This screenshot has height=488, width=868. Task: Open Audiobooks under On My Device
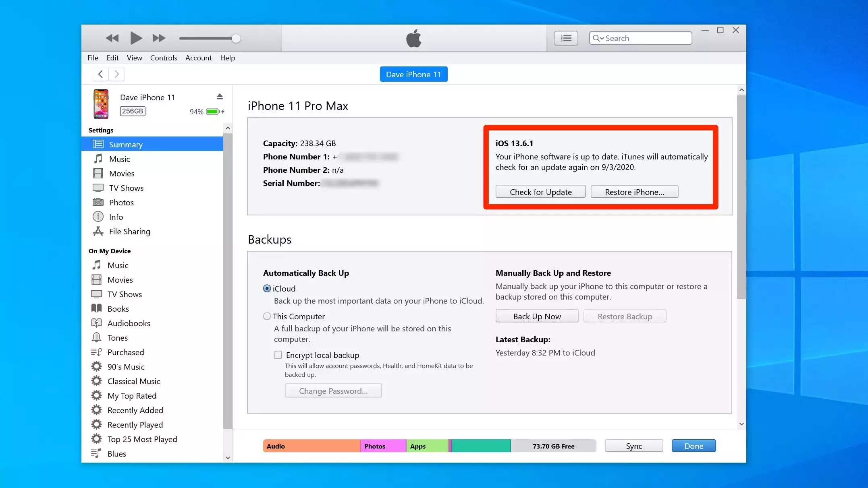coord(129,323)
